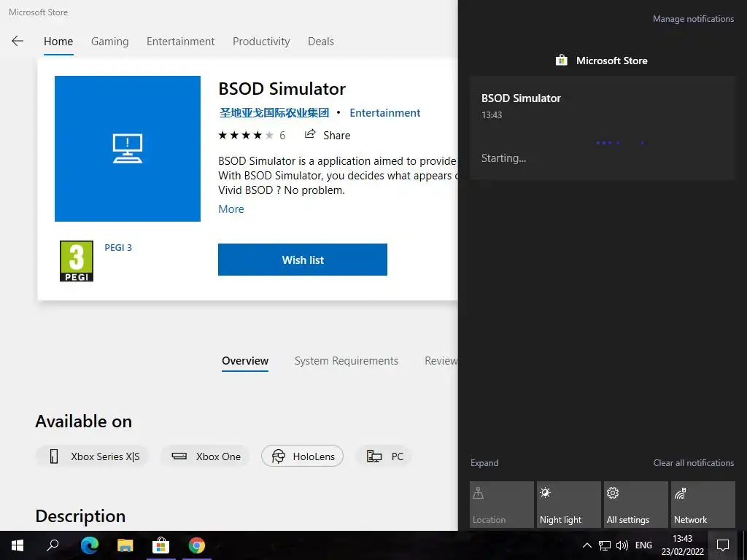
Task: Switch to the Reviews tab
Action: [441, 361]
